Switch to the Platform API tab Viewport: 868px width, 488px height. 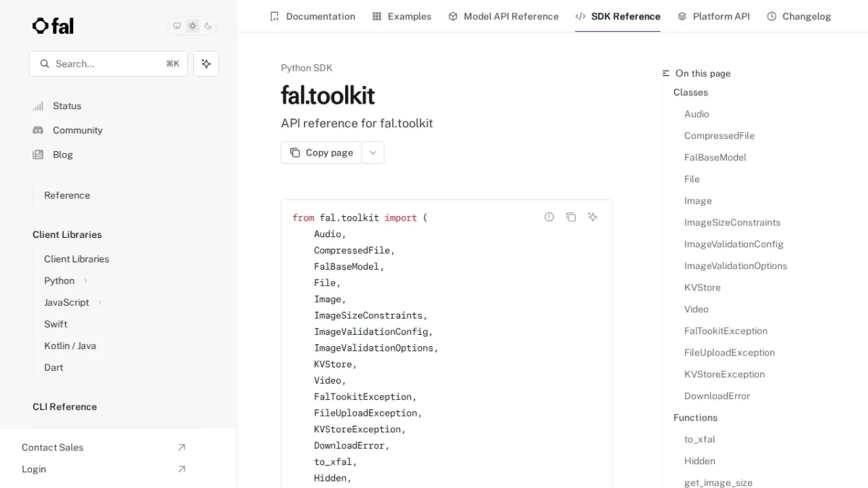tap(713, 16)
